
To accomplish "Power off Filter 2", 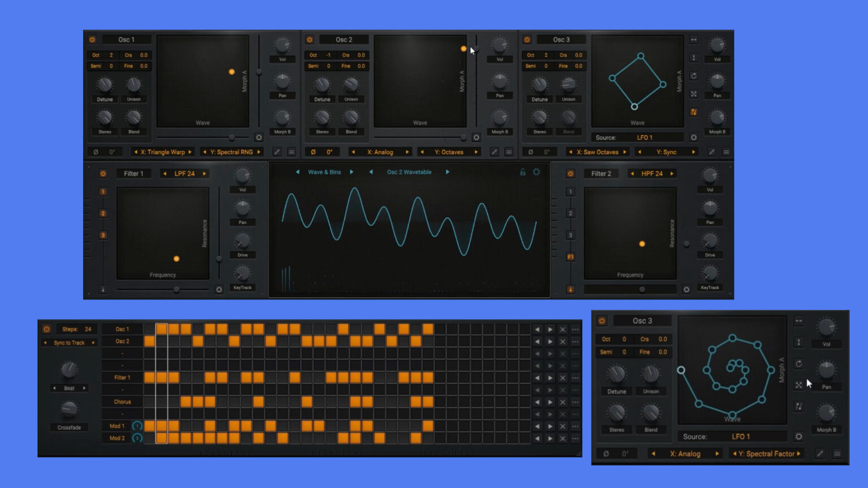I will [570, 173].
